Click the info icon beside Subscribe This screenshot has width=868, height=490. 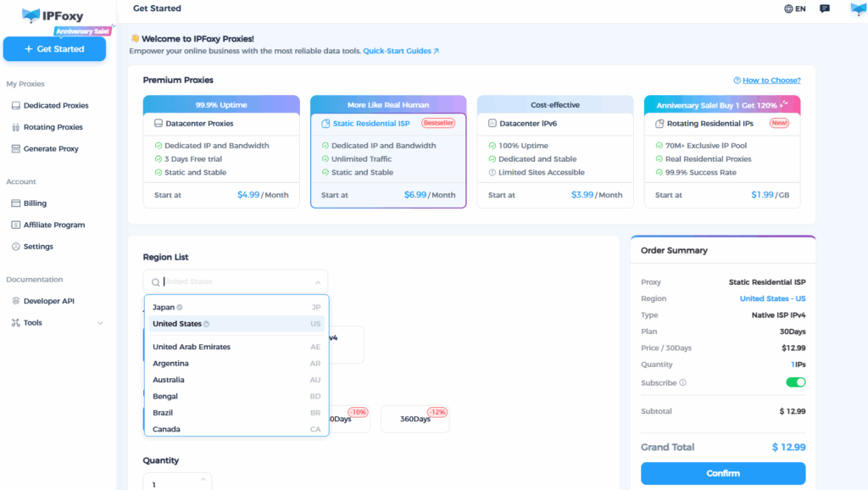coord(683,383)
